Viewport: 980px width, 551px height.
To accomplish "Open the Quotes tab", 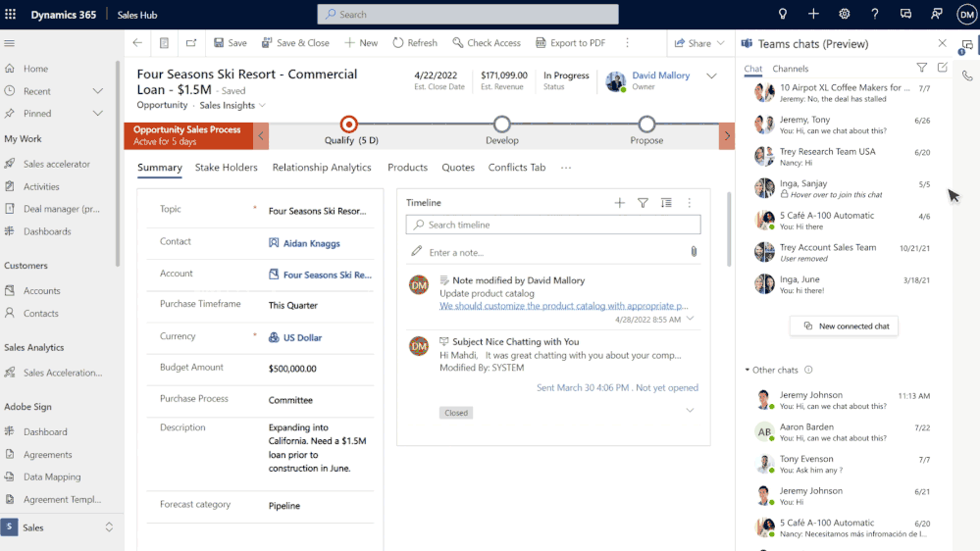I will [458, 168].
